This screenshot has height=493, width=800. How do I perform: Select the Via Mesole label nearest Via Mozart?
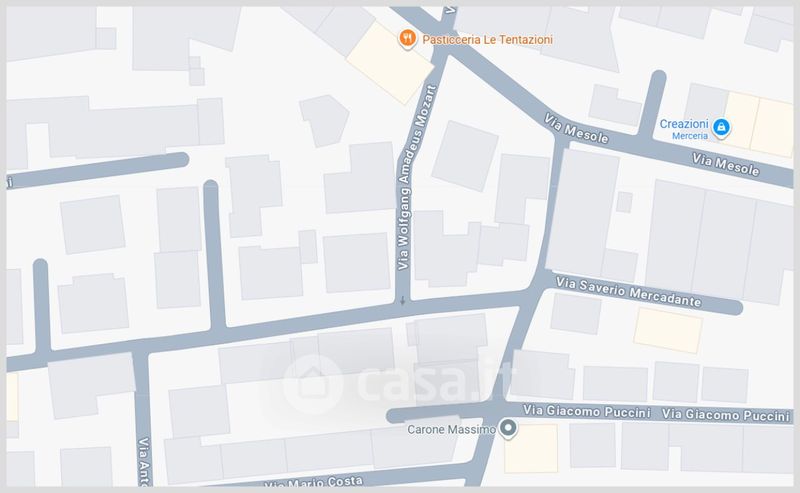576,128
